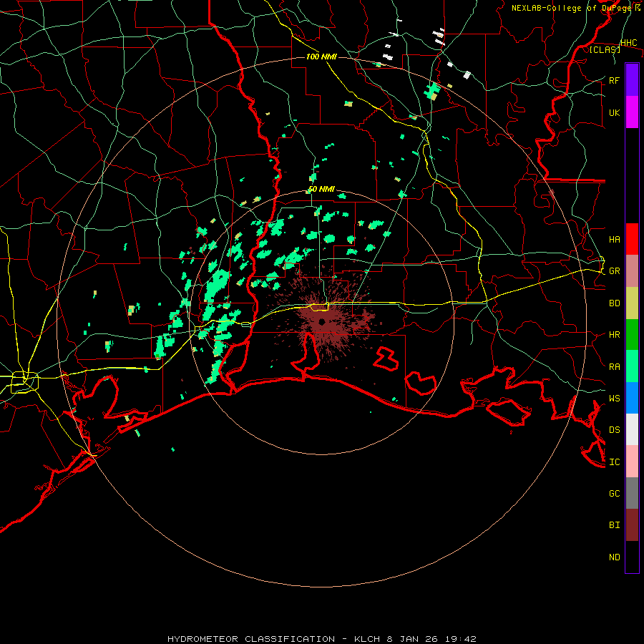Click the Hydrometeor Classification KLCH title

322,639
